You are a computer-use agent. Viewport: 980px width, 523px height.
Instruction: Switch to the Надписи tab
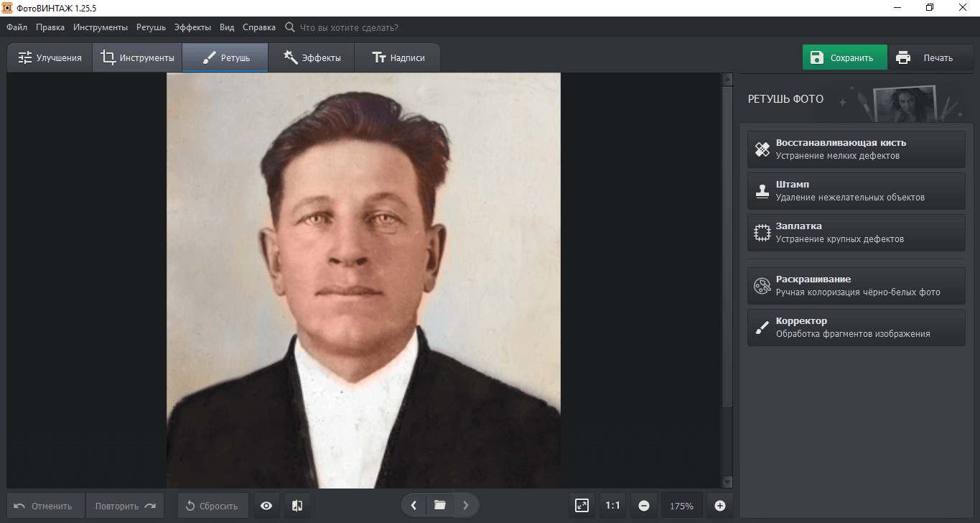point(398,58)
